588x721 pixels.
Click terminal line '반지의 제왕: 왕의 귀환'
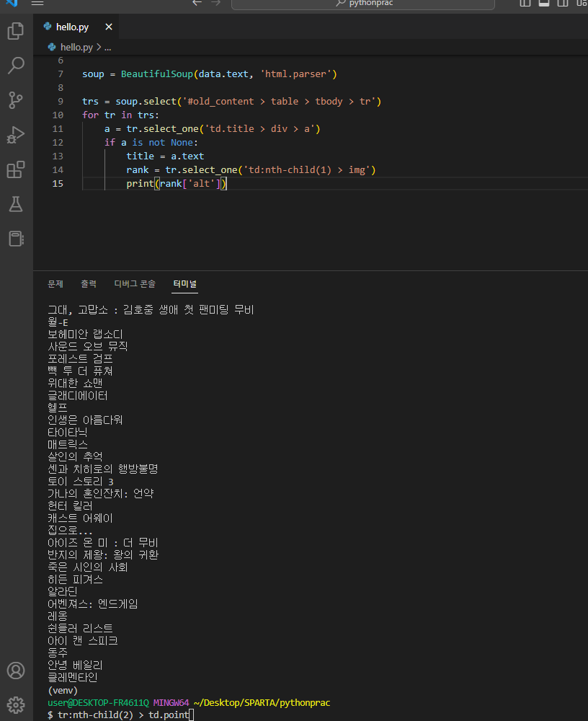[103, 554]
